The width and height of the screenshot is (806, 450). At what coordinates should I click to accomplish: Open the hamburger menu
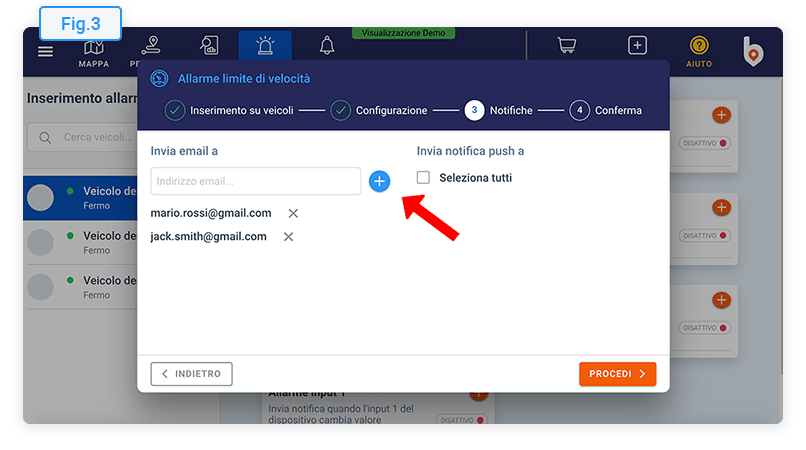[x=46, y=51]
